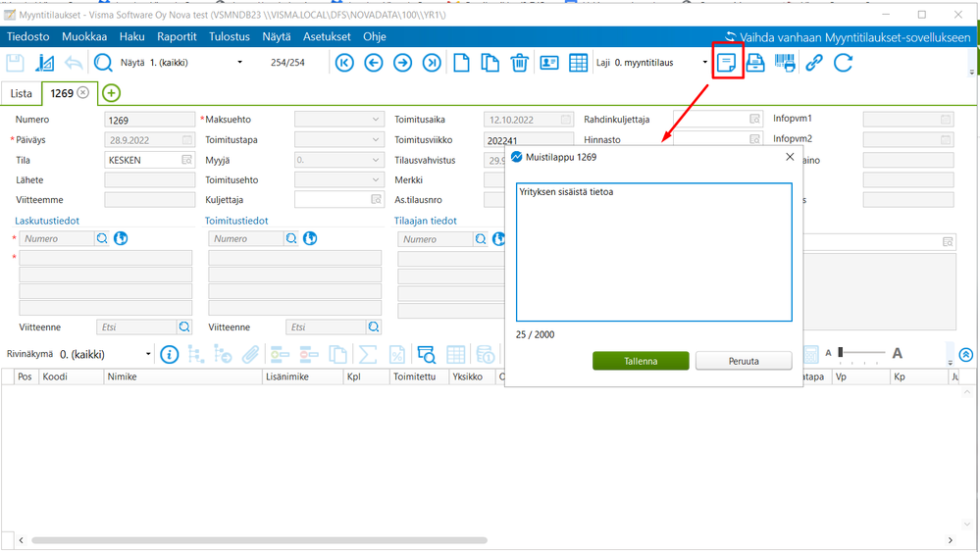Click Vaihda vanhaan Myyntitilaukset-sovellukseen link
Screen dimensions: 980x552
pyautogui.click(x=848, y=37)
